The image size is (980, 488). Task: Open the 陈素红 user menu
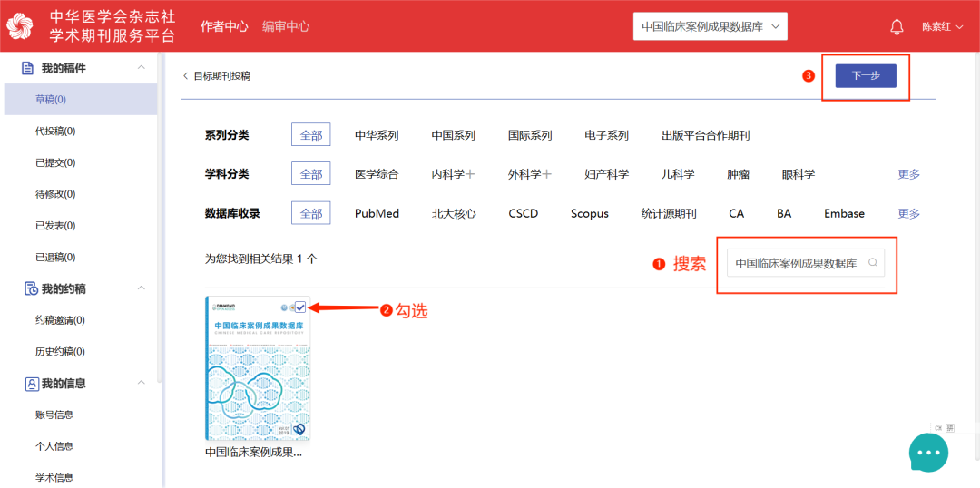[943, 27]
